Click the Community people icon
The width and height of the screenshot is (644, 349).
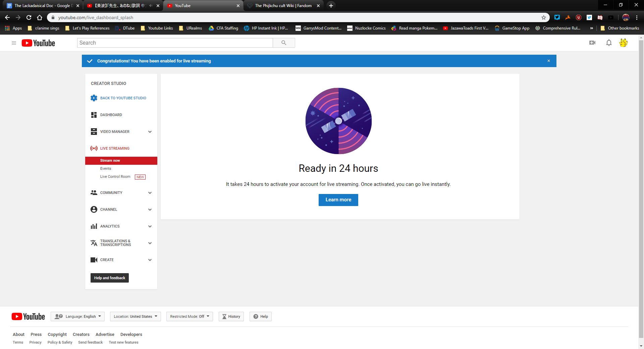click(94, 193)
